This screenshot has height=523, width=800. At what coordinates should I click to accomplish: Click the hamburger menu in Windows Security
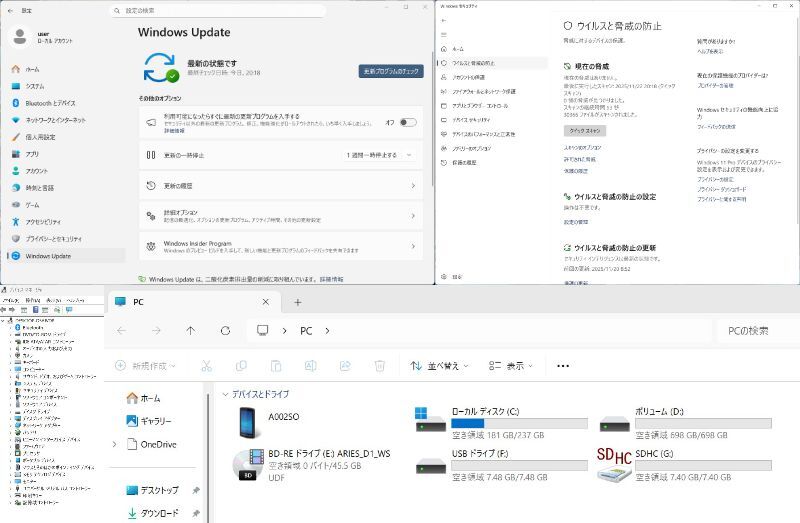pos(444,35)
